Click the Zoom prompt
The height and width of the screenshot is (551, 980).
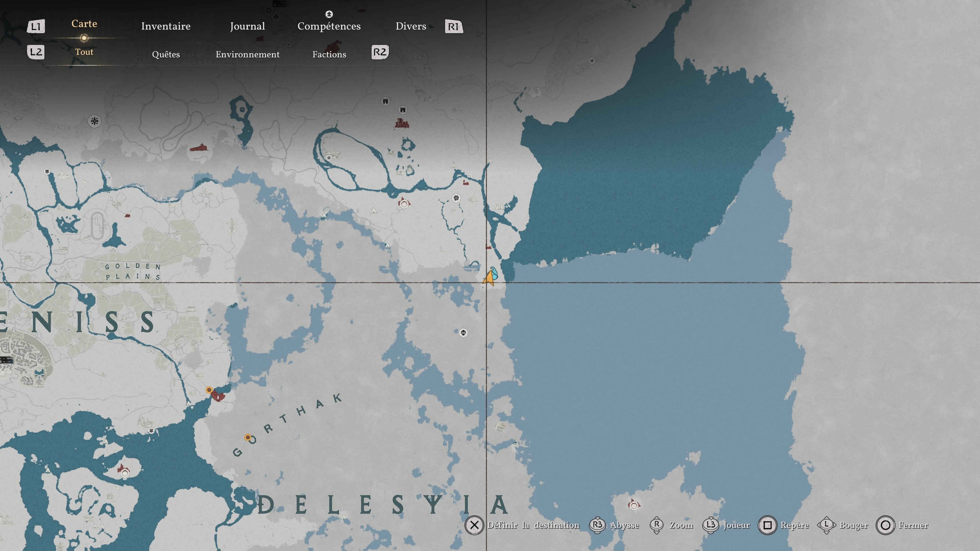[671, 525]
